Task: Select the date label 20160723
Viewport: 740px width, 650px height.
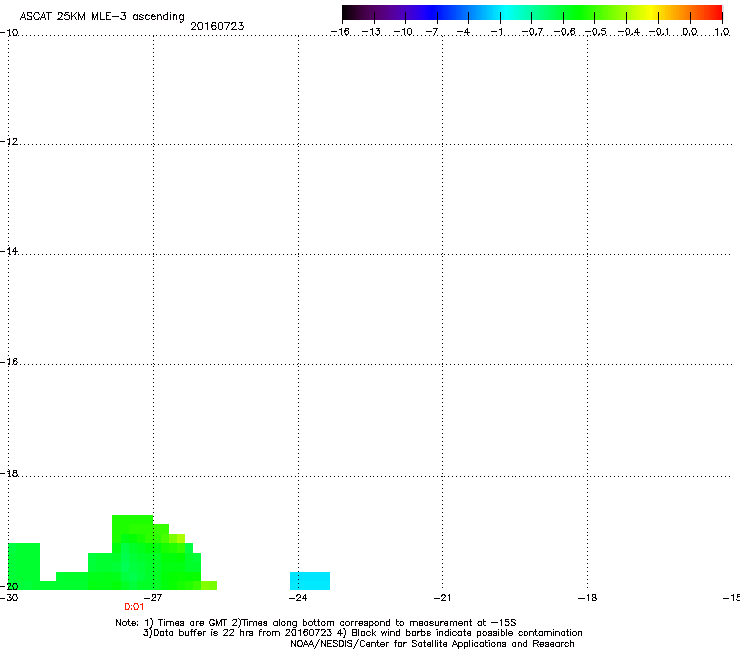Action: click(217, 26)
